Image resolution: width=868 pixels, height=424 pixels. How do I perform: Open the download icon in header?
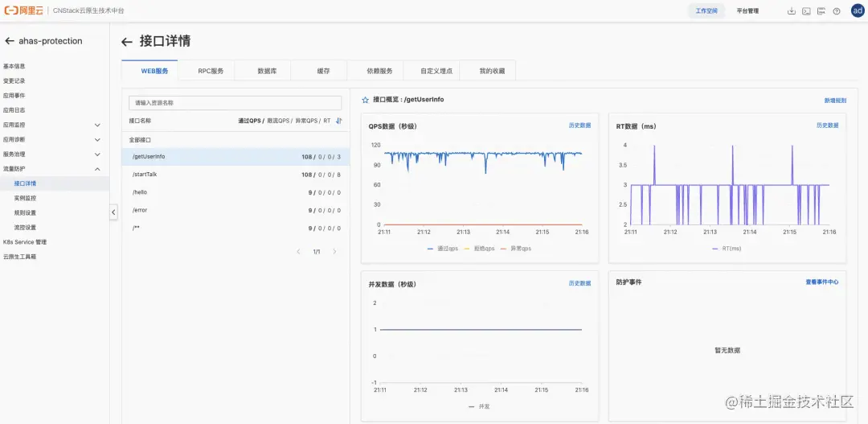792,11
